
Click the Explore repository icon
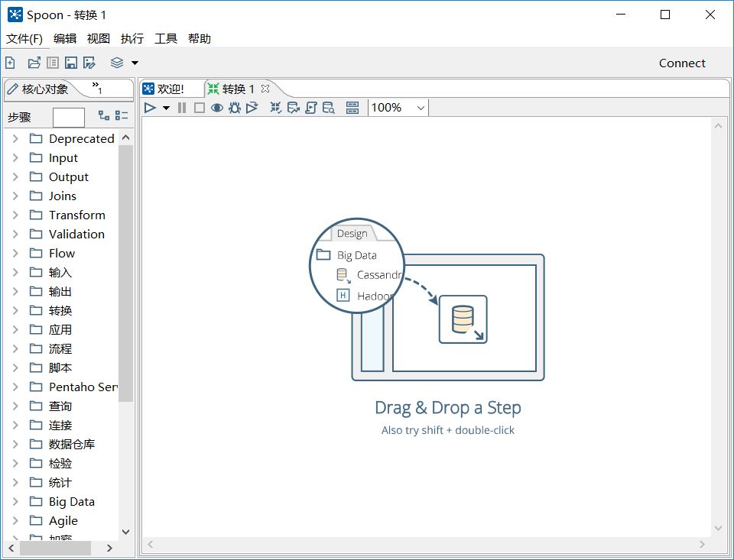coord(53,63)
